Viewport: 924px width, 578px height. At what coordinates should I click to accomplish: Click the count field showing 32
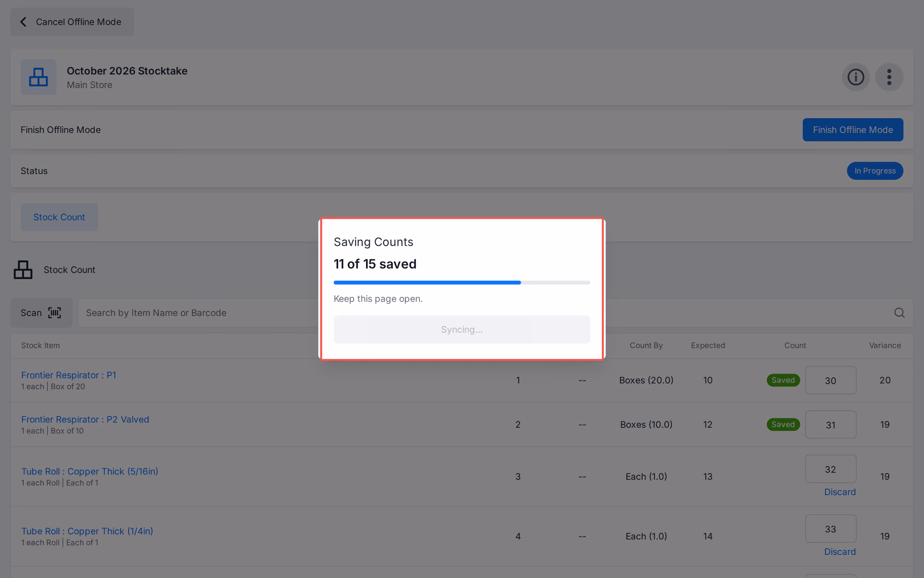[x=831, y=469]
